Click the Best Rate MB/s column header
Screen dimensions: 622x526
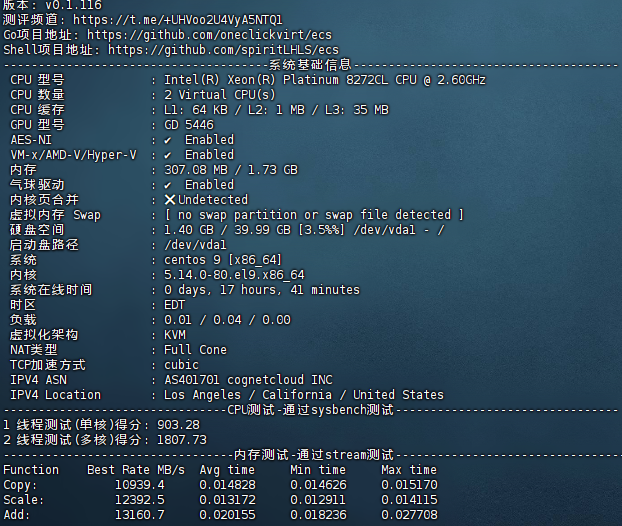click(x=134, y=470)
